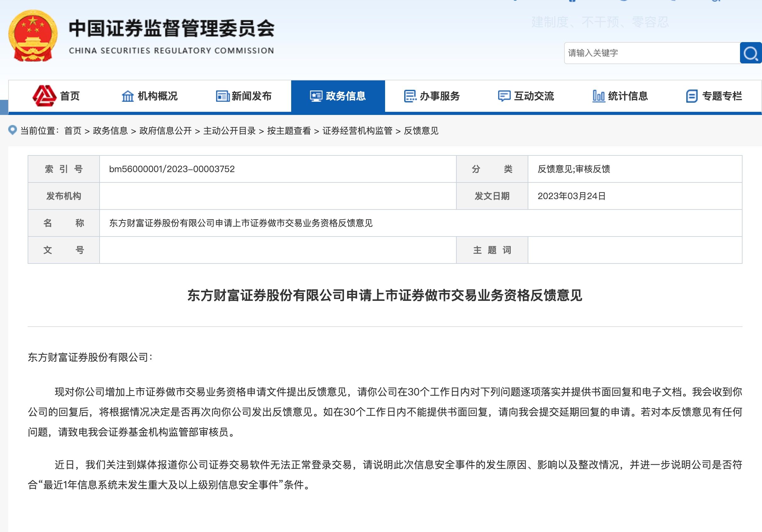The height and width of the screenshot is (532, 762).
Task: Go to 政府信息公开 in breadcrumb
Action: [165, 131]
